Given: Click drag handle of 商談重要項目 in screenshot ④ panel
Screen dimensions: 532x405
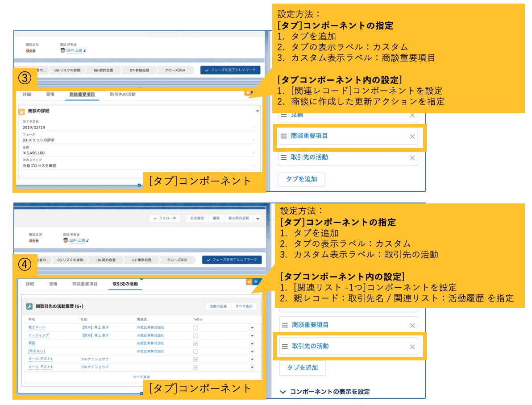Looking at the screenshot, I should coord(285,325).
